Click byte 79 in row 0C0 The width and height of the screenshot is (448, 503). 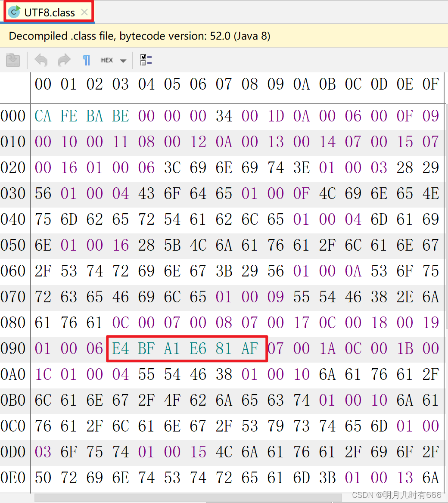[x=275, y=426]
